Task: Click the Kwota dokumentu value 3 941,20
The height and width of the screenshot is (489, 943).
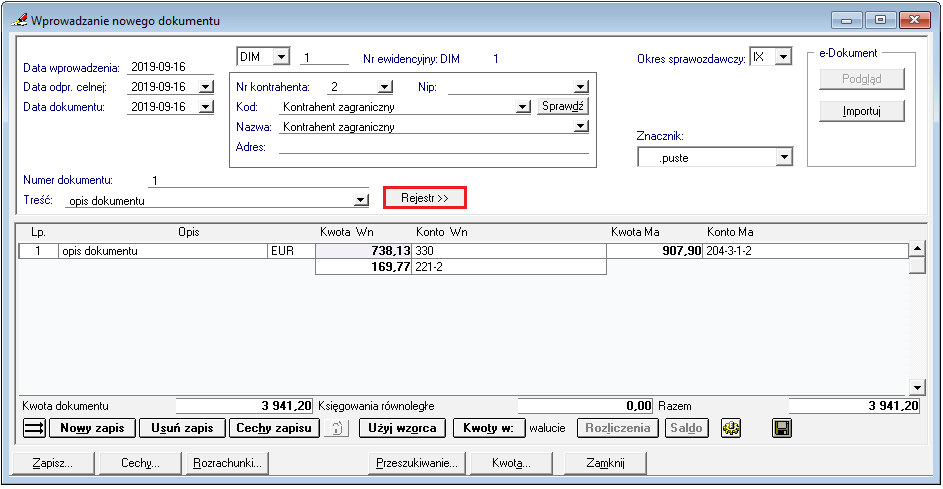Action: tap(244, 406)
